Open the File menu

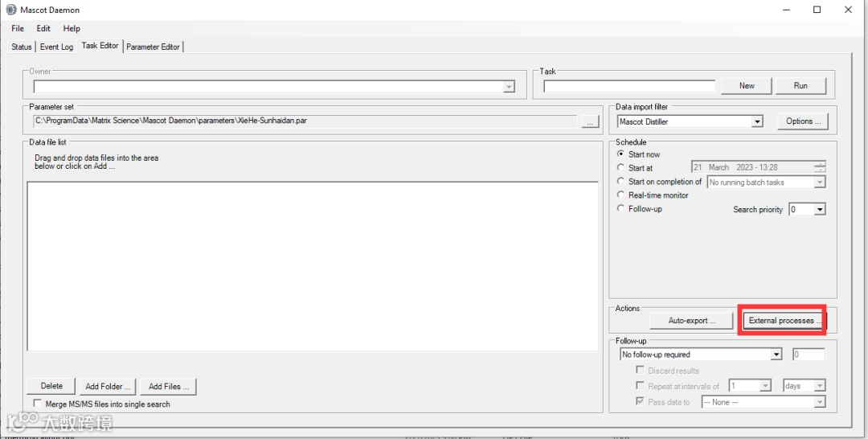[x=18, y=28]
